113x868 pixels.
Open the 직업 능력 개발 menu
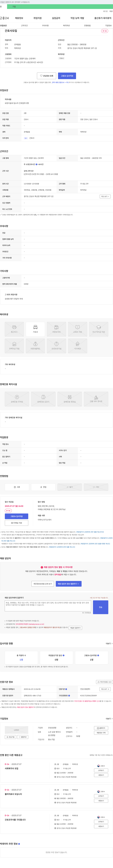(x=77, y=18)
